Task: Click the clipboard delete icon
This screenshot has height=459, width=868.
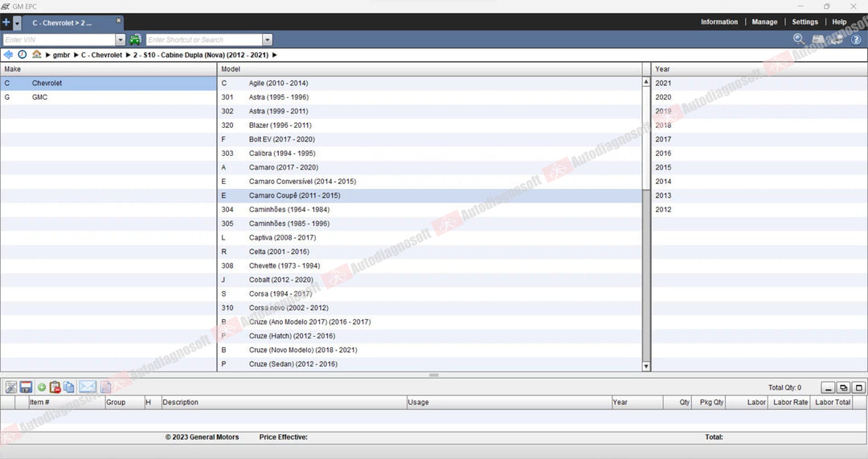Action: [x=55, y=387]
